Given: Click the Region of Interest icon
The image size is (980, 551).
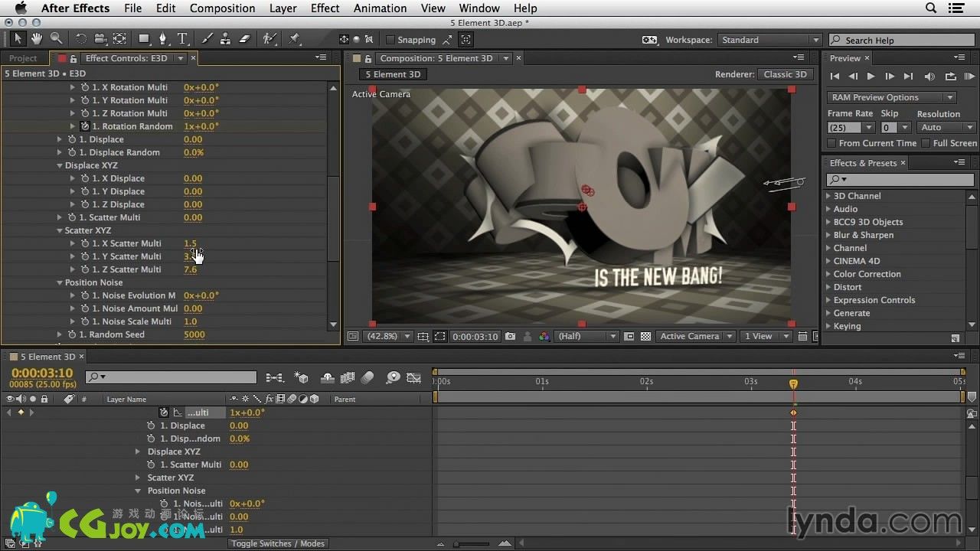Looking at the screenshot, I should coord(439,336).
